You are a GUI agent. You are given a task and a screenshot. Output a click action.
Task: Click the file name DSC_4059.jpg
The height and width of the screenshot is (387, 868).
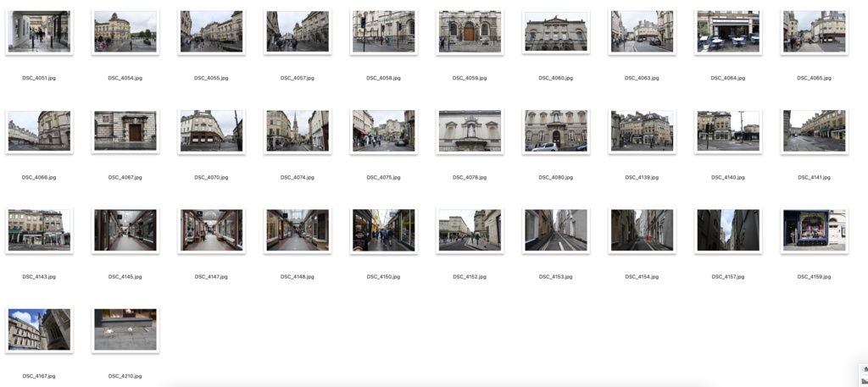click(x=470, y=78)
